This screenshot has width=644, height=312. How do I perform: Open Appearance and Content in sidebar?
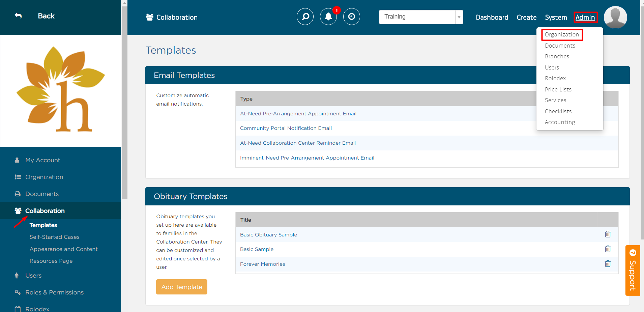point(63,249)
